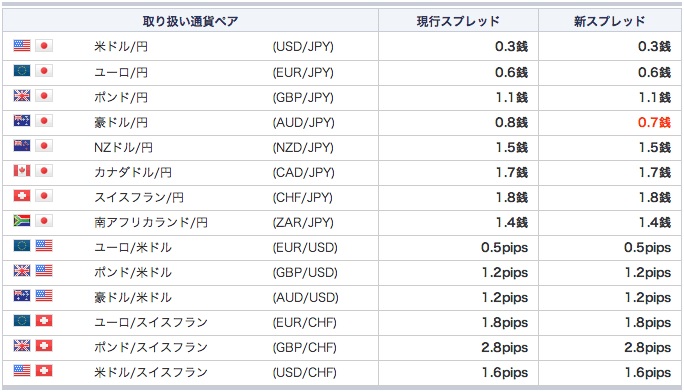Click the Swiss flag in CHF/JPY row
The width and height of the screenshot is (684, 392).
(22, 195)
